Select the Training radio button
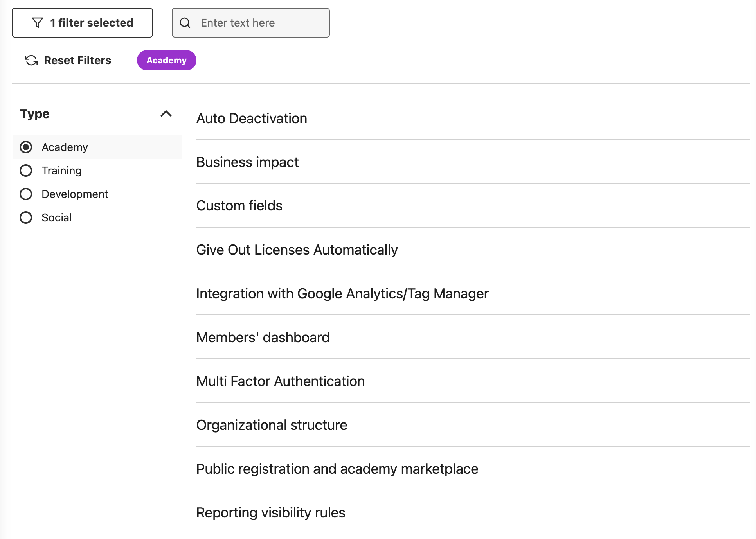Image resolution: width=756 pixels, height=539 pixels. tap(26, 171)
